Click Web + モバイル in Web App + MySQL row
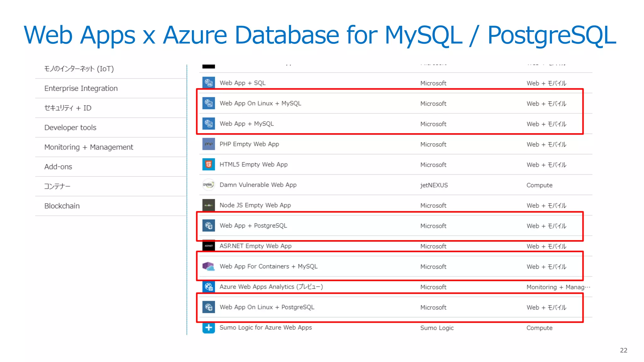Viewport: 644px width, 362px height. (x=547, y=124)
